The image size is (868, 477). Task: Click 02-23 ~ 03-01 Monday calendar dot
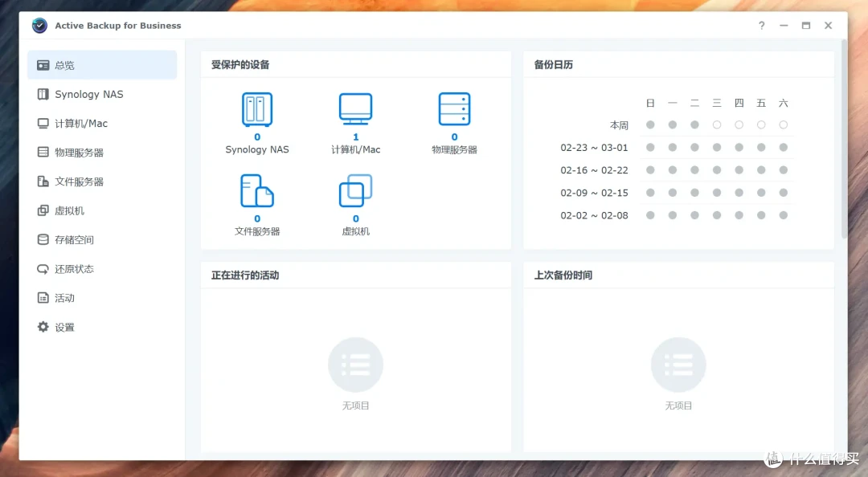(673, 147)
